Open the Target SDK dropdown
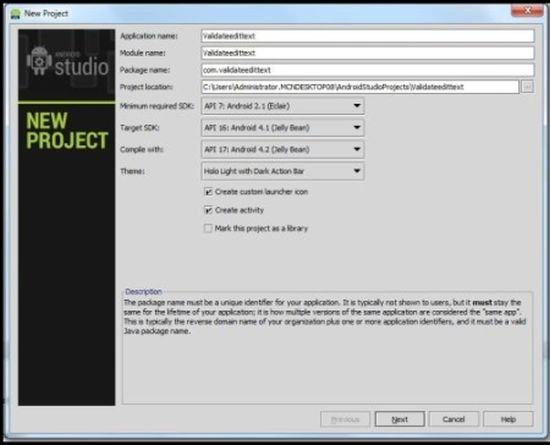 pos(283,128)
